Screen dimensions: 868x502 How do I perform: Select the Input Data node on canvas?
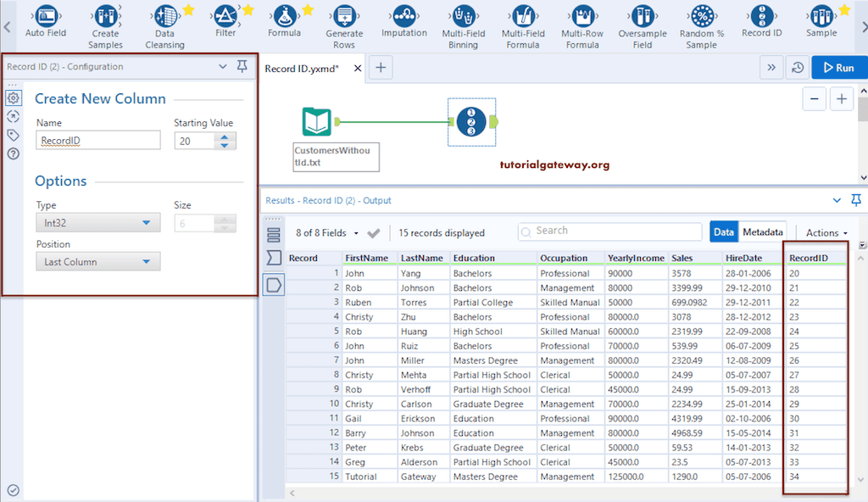tap(317, 122)
